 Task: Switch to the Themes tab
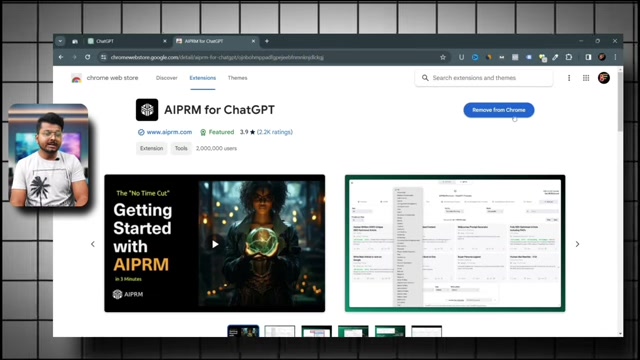(x=238, y=78)
